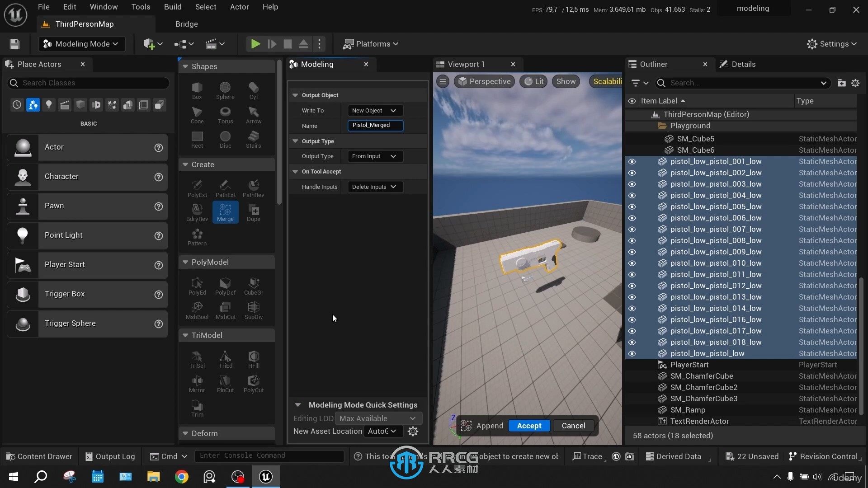The image size is (868, 488).
Task: Open the PolyCut tool
Action: pos(254,384)
